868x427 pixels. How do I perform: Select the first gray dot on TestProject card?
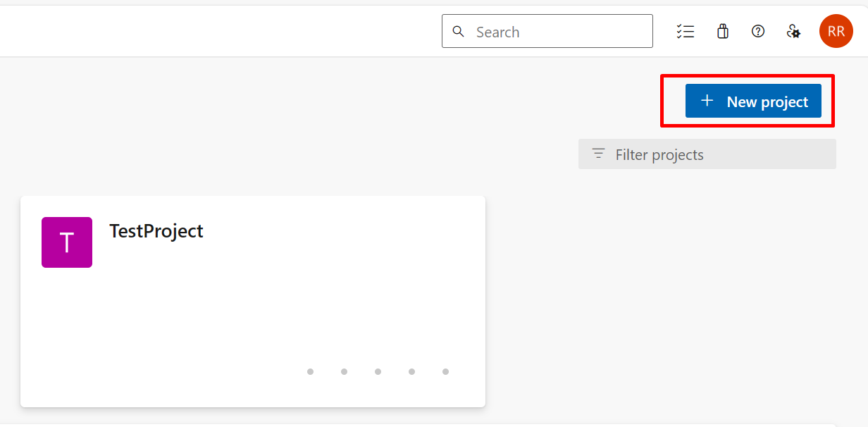(x=310, y=371)
